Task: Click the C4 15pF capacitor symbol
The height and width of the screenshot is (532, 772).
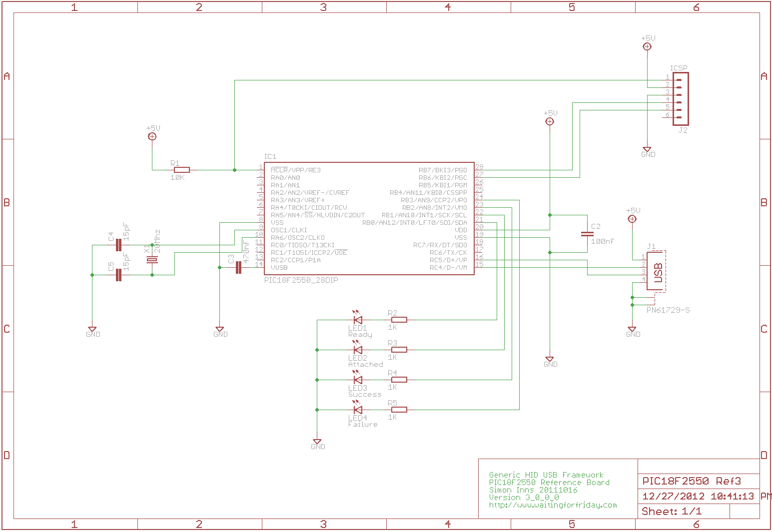Action: [x=118, y=245]
